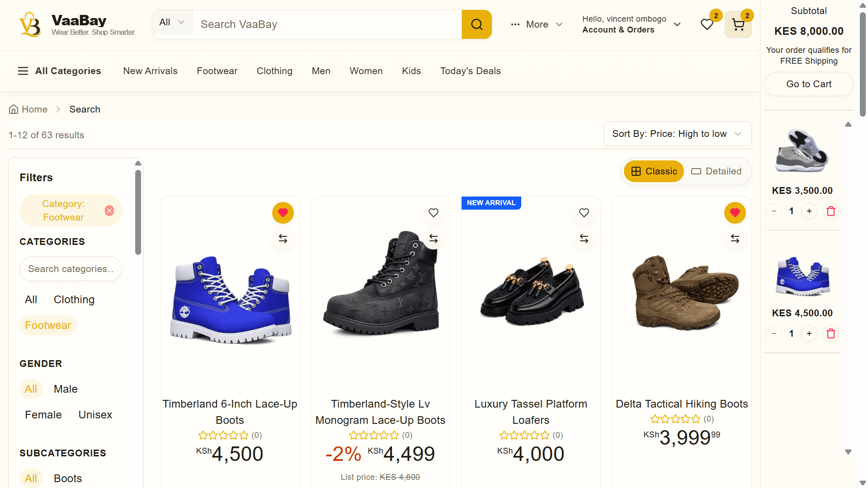Focus the Search categories input field
Image resolution: width=868 pixels, height=488 pixels.
[71, 269]
